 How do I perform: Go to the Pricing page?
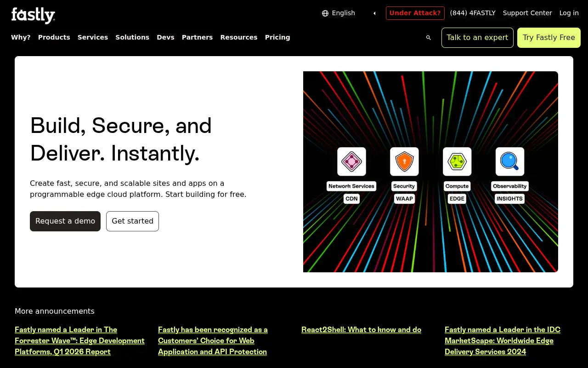click(277, 37)
